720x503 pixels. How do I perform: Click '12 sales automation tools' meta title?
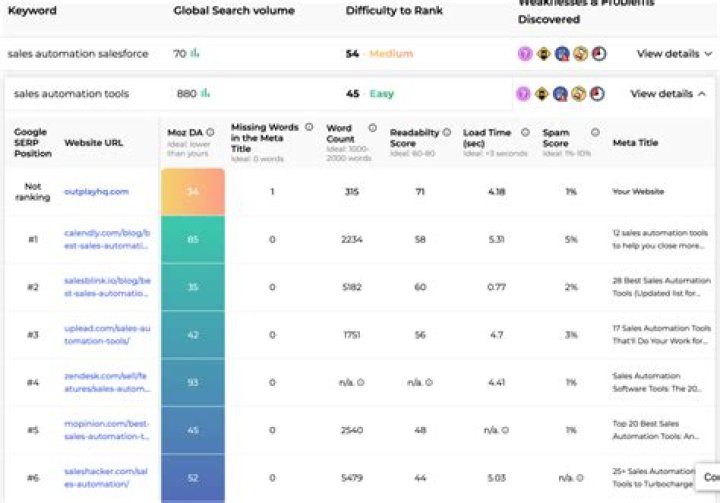coord(660,239)
